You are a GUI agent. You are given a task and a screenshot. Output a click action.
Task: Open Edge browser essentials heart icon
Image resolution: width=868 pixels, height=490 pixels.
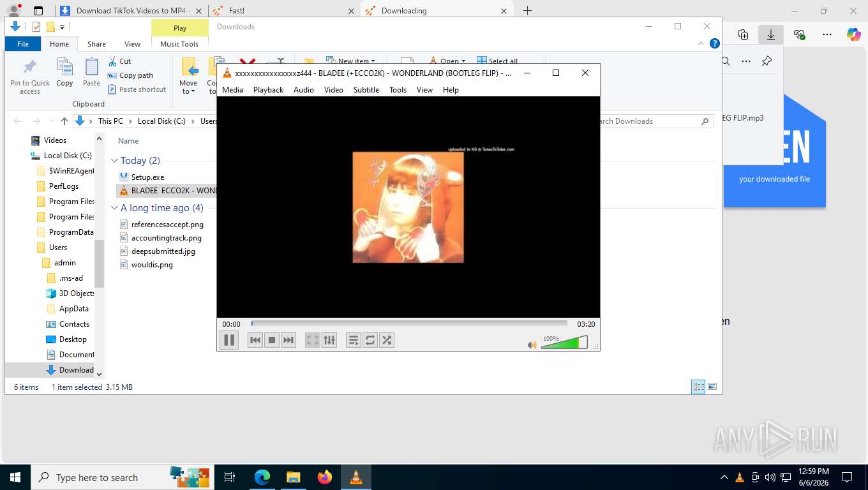pos(799,34)
